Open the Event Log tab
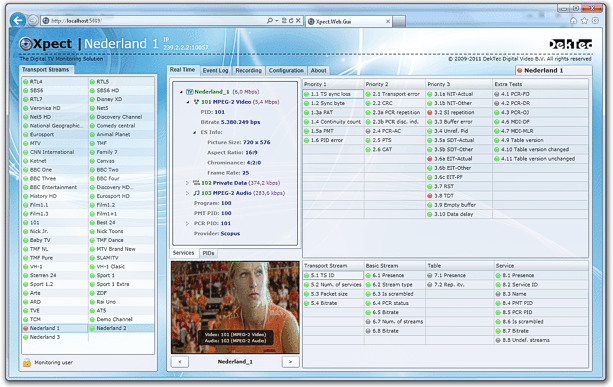This screenshot has height=387, width=613. [215, 71]
